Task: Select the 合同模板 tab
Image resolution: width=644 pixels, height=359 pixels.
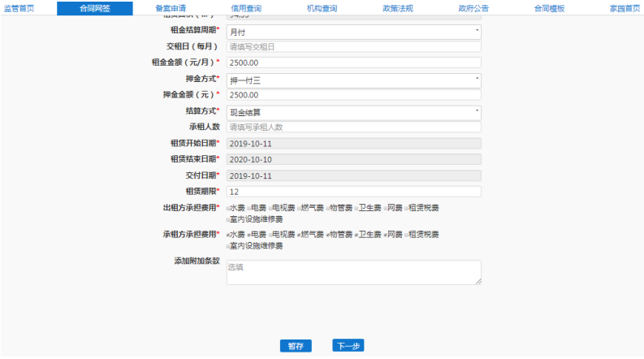Action: point(549,7)
